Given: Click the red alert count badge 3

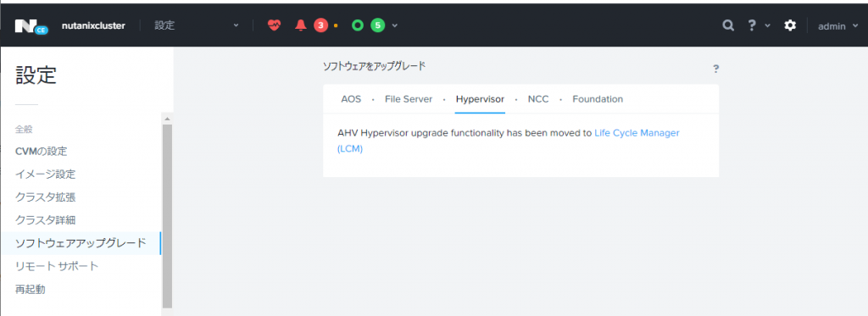Looking at the screenshot, I should [320, 25].
